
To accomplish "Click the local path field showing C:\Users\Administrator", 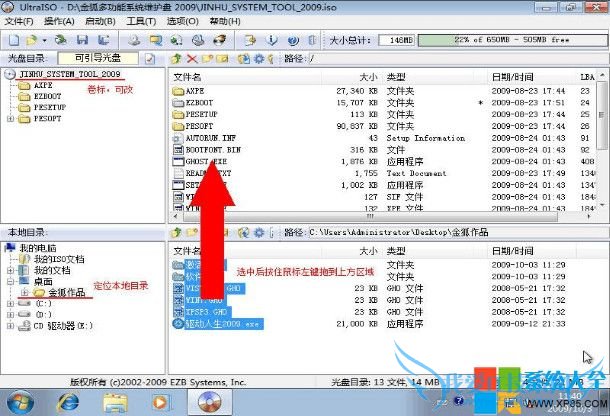I will tap(457, 233).
